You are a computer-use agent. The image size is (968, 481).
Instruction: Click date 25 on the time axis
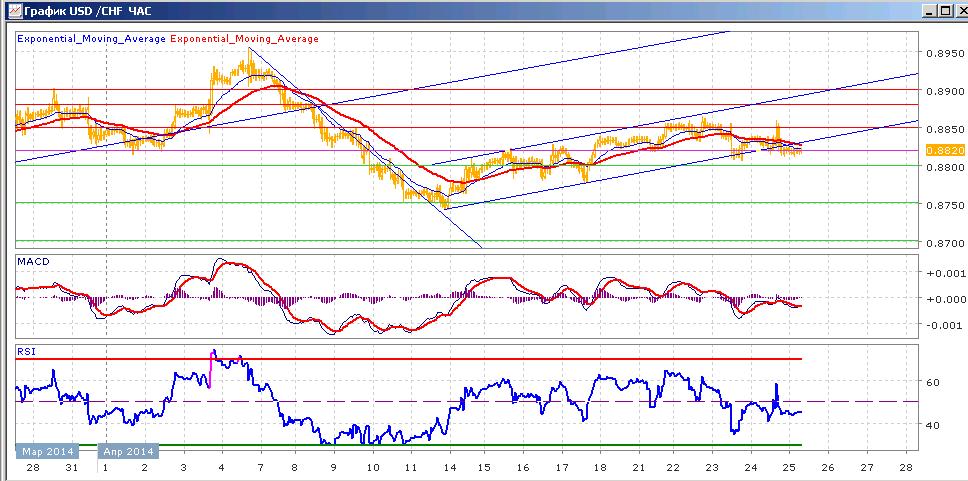[790, 467]
